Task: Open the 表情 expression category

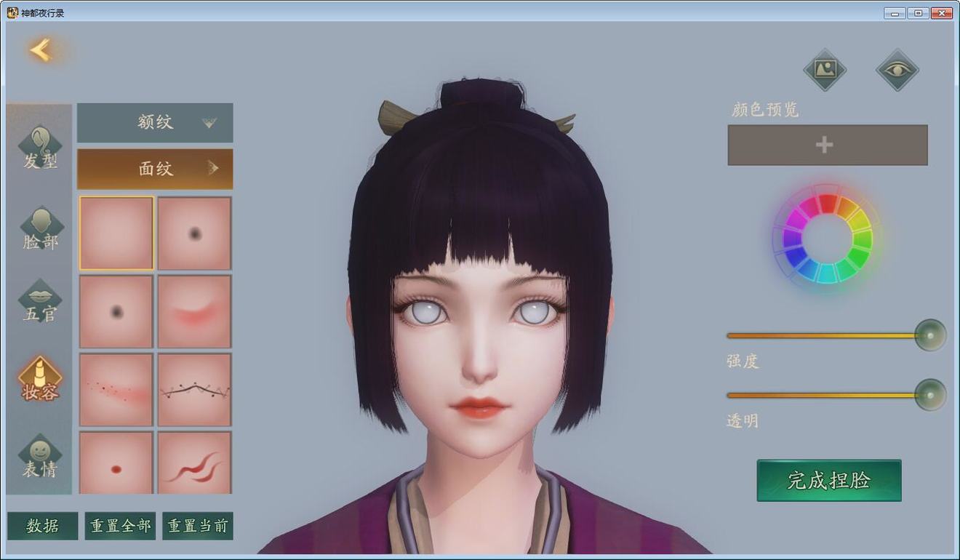Action: (40, 457)
